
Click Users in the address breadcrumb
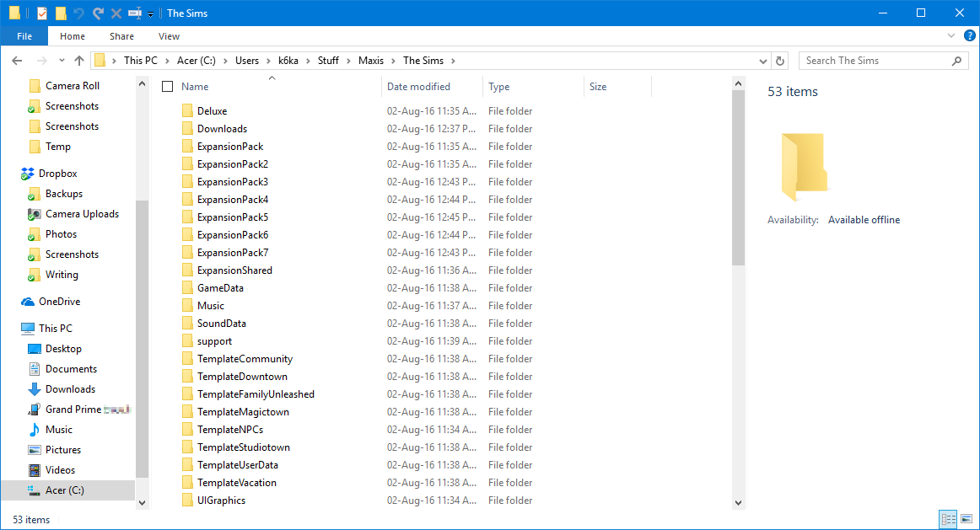[247, 61]
